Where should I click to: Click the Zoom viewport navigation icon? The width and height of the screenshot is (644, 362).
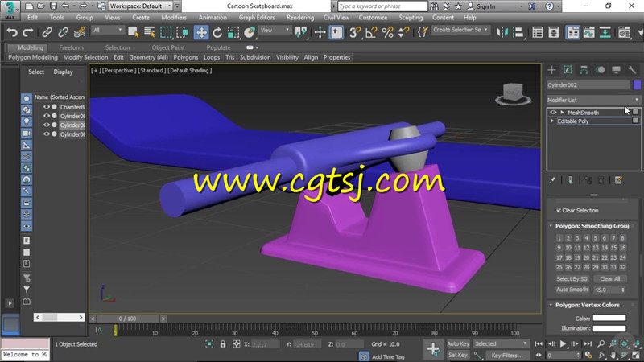(x=601, y=343)
